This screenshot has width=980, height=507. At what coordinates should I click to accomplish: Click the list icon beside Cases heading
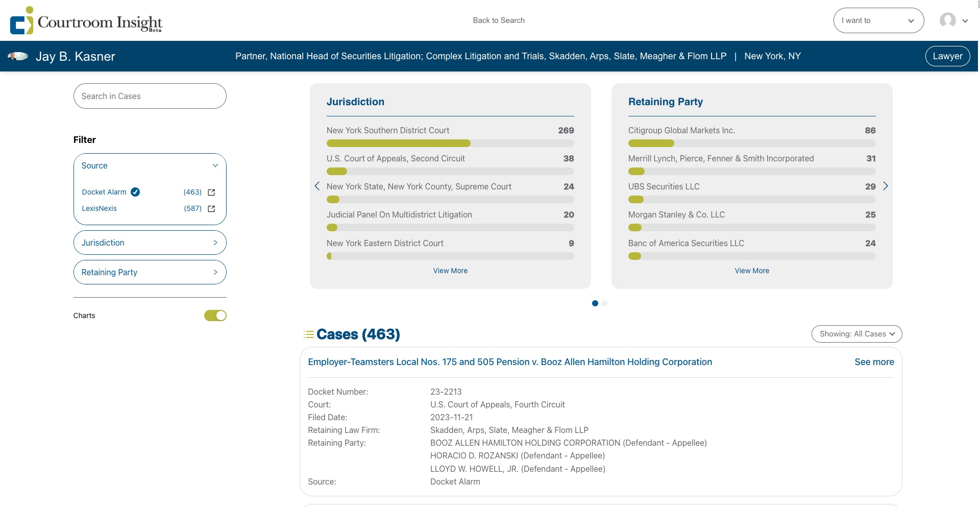pyautogui.click(x=308, y=334)
